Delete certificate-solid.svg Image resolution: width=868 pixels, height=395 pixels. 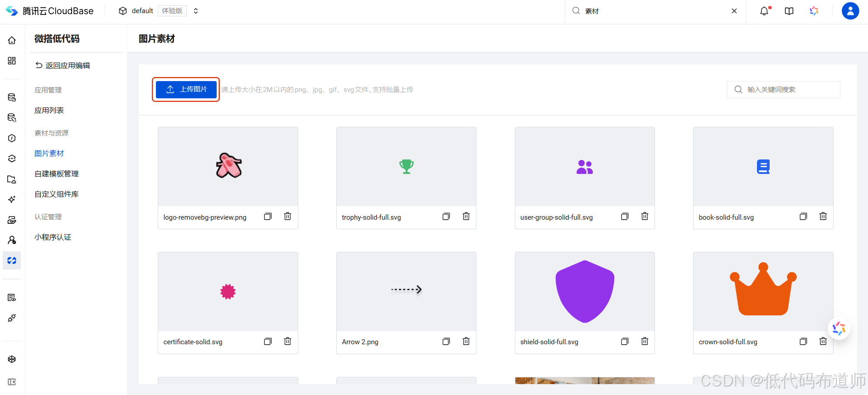coord(287,341)
